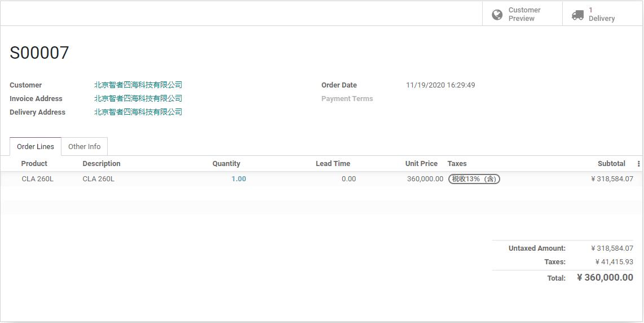Click the Lead Time column header
This screenshot has height=323, width=644.
pyautogui.click(x=333, y=163)
